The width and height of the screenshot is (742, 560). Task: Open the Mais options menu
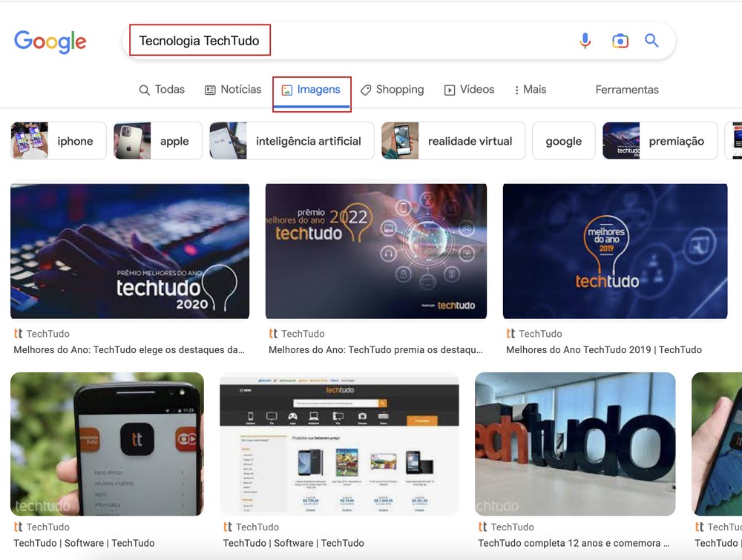pos(530,89)
